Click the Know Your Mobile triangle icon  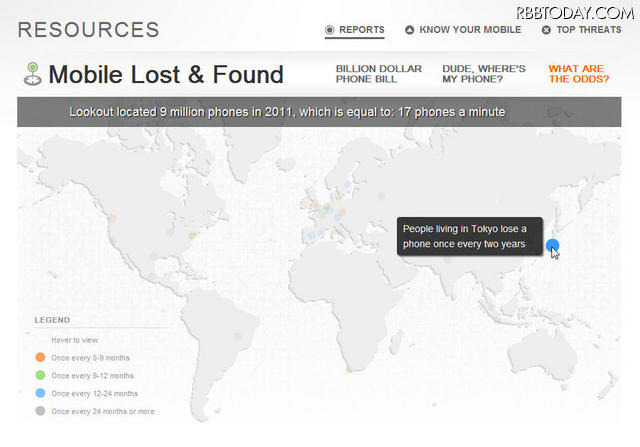409,30
